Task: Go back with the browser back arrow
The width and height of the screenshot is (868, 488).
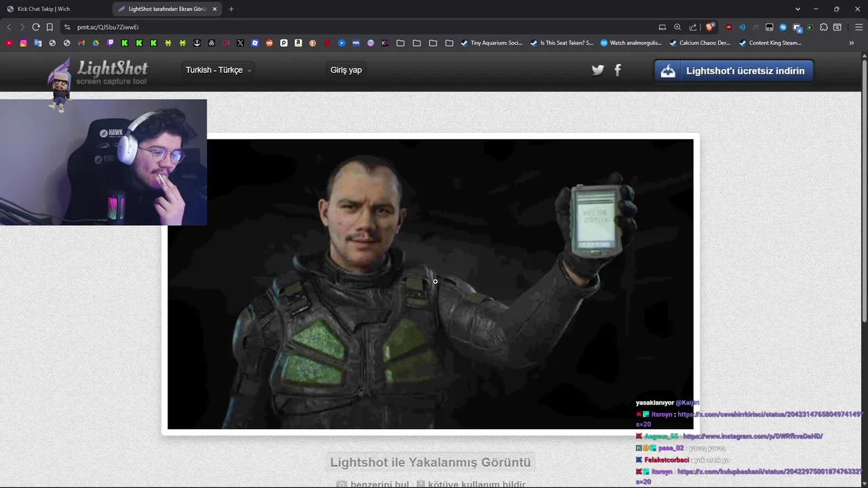Action: coord(9,27)
